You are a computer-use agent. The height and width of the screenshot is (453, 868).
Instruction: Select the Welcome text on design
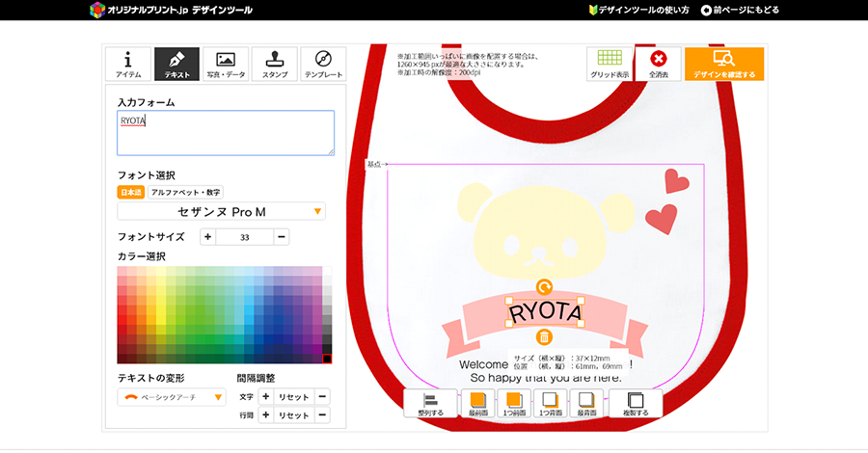[483, 364]
